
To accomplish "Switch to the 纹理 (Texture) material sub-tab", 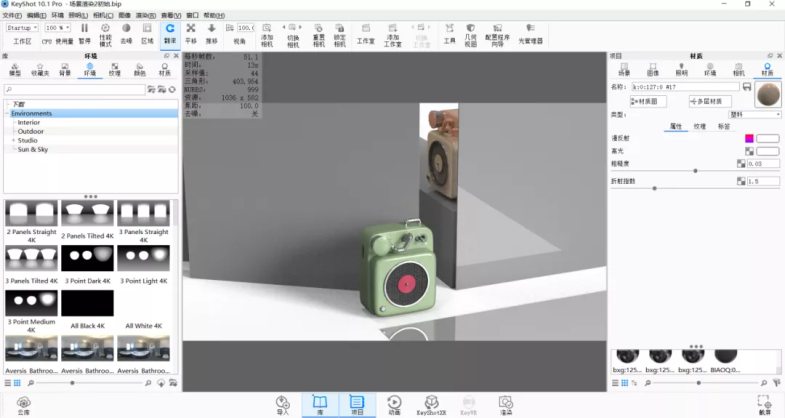I will tap(699, 127).
